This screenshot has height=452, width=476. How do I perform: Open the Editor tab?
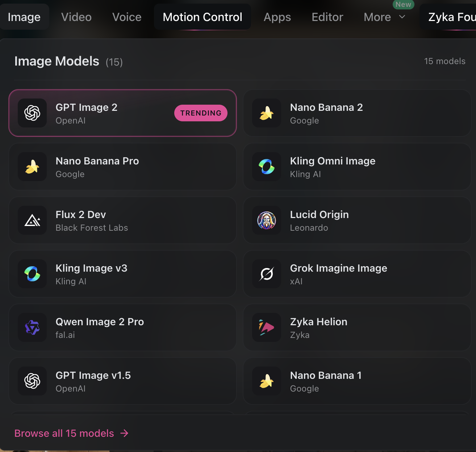point(327,17)
